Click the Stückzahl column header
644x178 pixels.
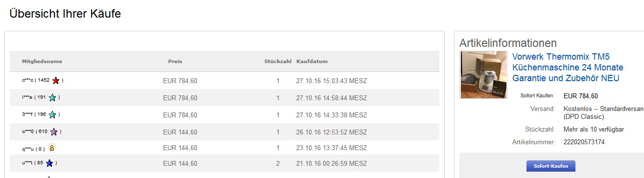tap(278, 62)
